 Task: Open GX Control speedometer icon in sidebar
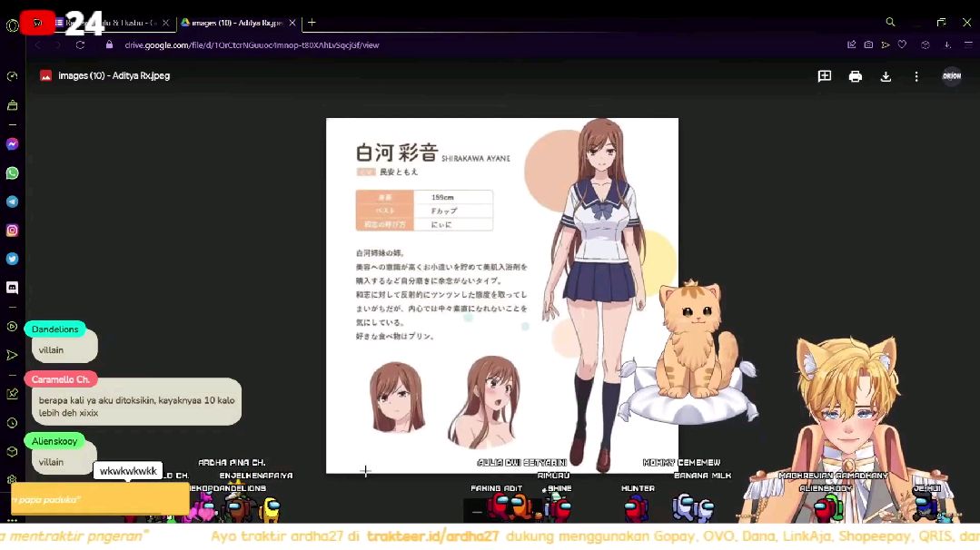click(12, 76)
